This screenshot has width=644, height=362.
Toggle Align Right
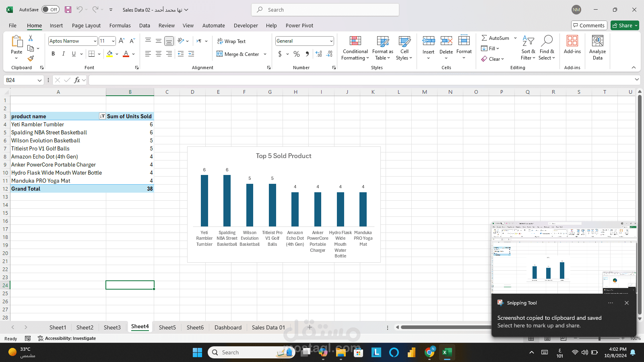169,54
